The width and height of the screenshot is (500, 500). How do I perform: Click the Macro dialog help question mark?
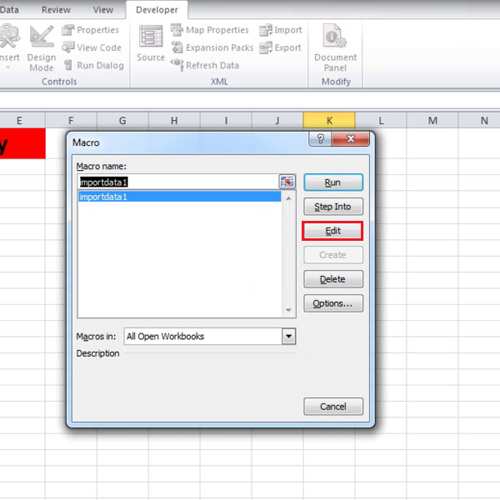[x=320, y=139]
